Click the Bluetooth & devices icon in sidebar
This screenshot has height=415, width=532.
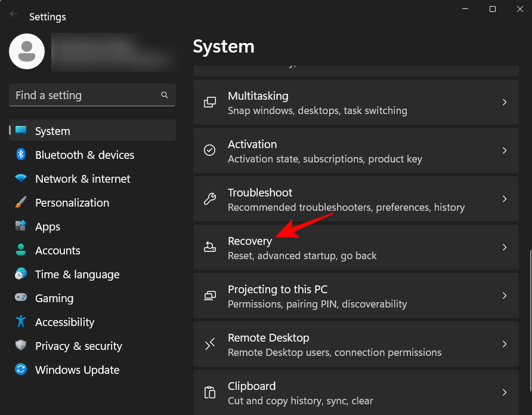pyautogui.click(x=21, y=155)
